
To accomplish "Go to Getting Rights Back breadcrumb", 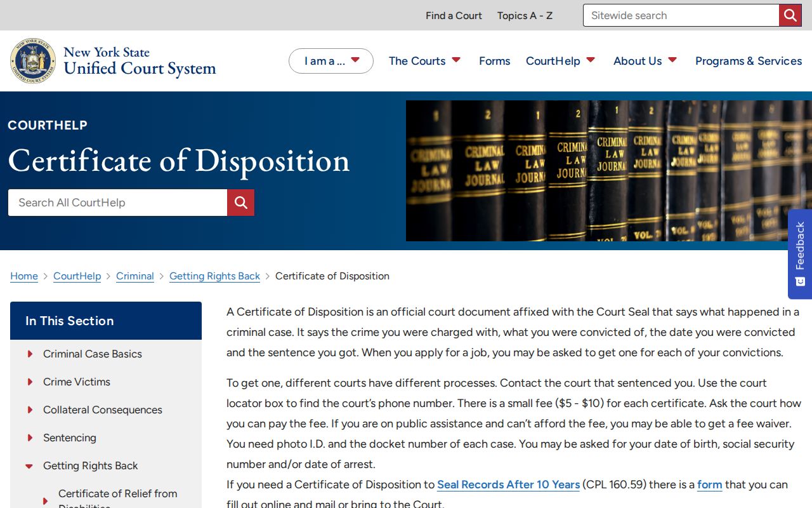I will click(214, 276).
